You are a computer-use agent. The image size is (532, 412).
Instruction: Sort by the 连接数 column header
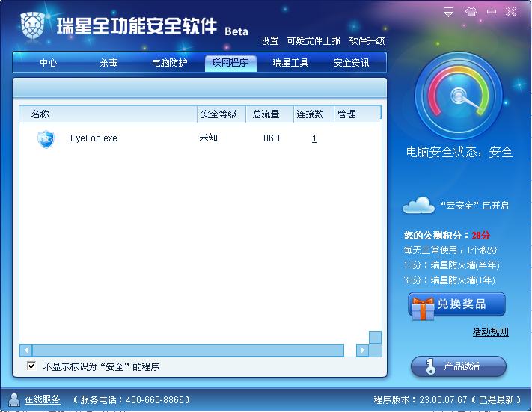[x=314, y=114]
